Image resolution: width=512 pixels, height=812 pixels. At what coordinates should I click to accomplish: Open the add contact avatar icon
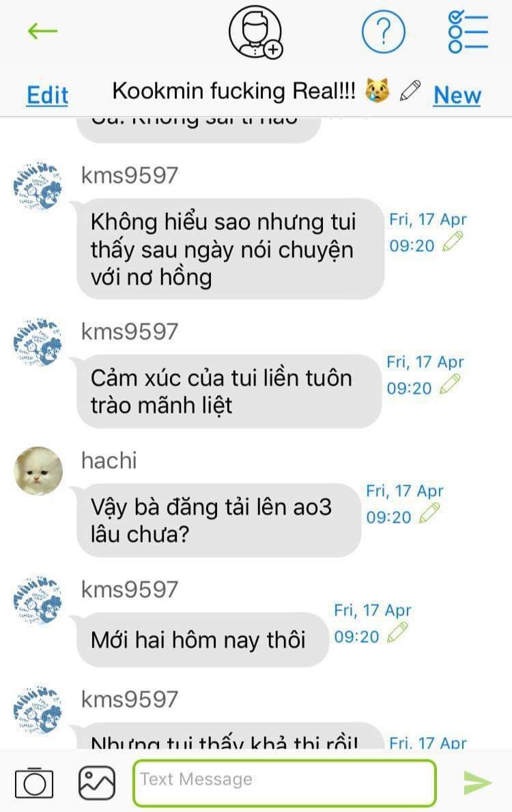(256, 32)
